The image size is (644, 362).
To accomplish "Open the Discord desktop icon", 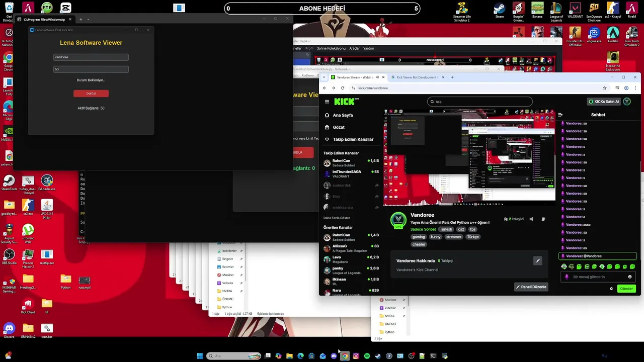I will click(9, 331).
